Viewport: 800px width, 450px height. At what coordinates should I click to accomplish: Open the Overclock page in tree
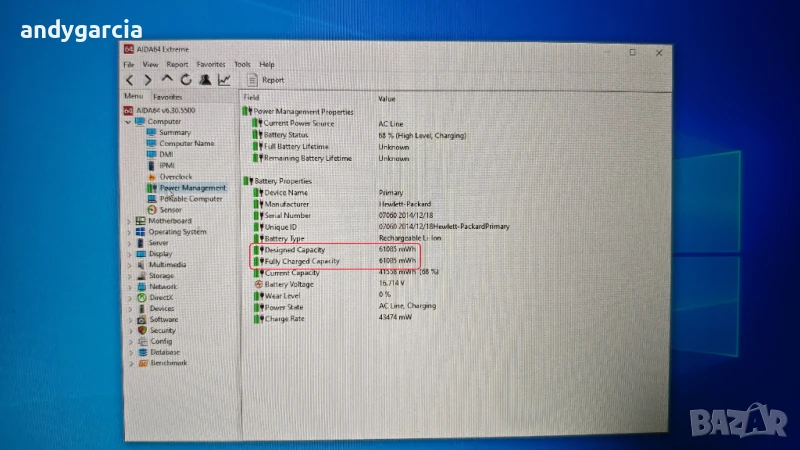(177, 177)
